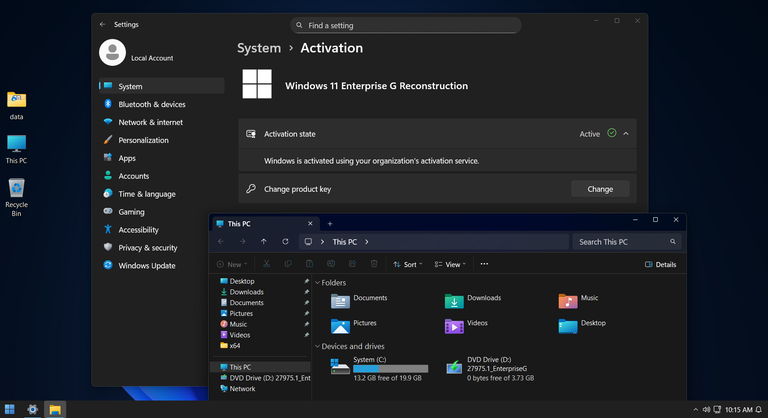Screen dimensions: 768x418
Task: Click the monitor icon in address bar
Action: [308, 242]
